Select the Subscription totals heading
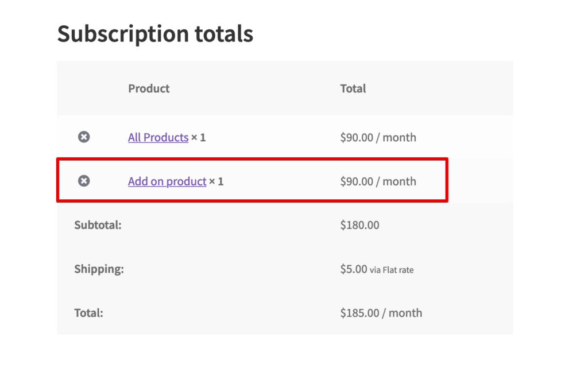 coord(155,33)
